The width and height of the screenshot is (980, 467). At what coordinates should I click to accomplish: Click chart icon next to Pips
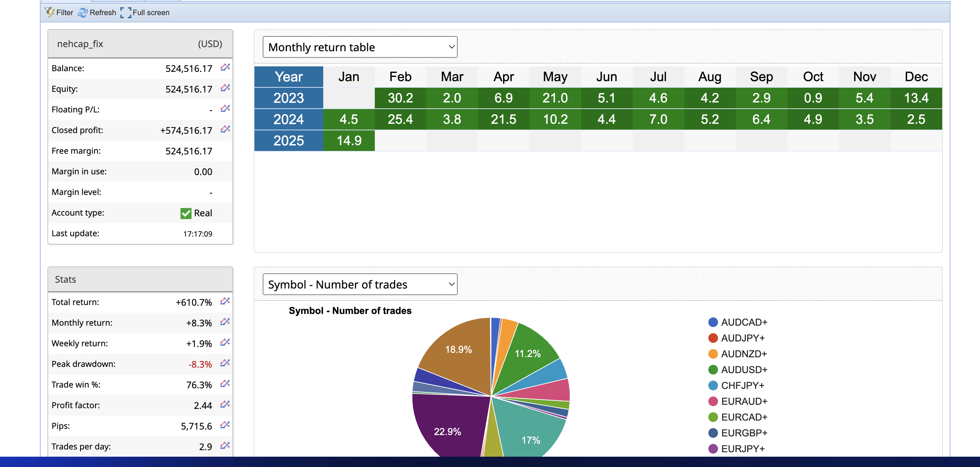(x=225, y=425)
